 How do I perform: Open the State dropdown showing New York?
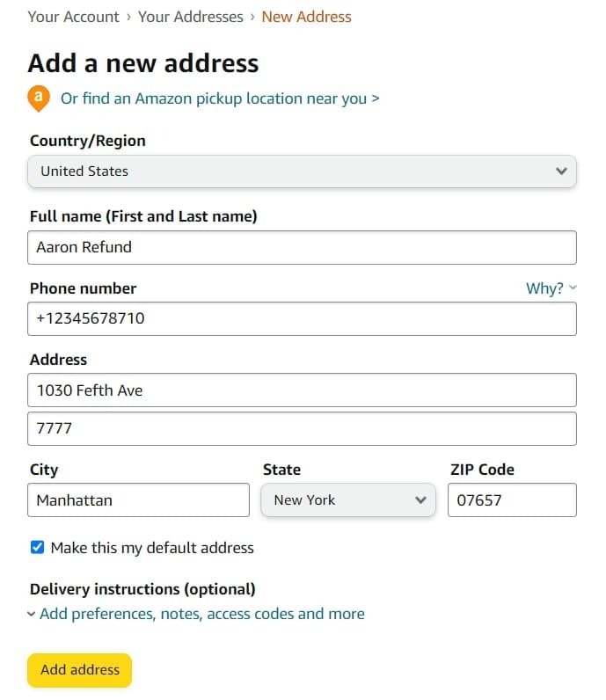(347, 500)
